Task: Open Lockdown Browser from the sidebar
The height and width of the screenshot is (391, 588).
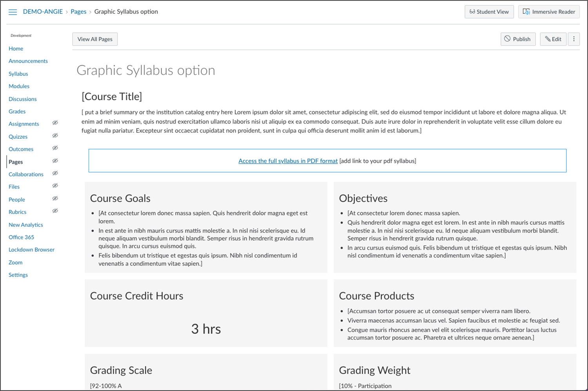Action: pyautogui.click(x=31, y=250)
